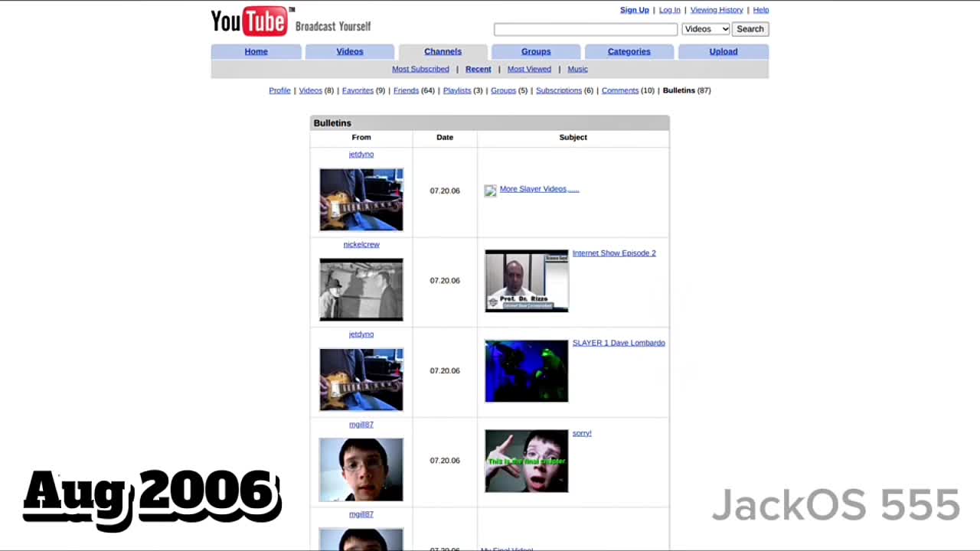Click the nickelcrew username link
This screenshot has width=980, height=551.
(361, 245)
